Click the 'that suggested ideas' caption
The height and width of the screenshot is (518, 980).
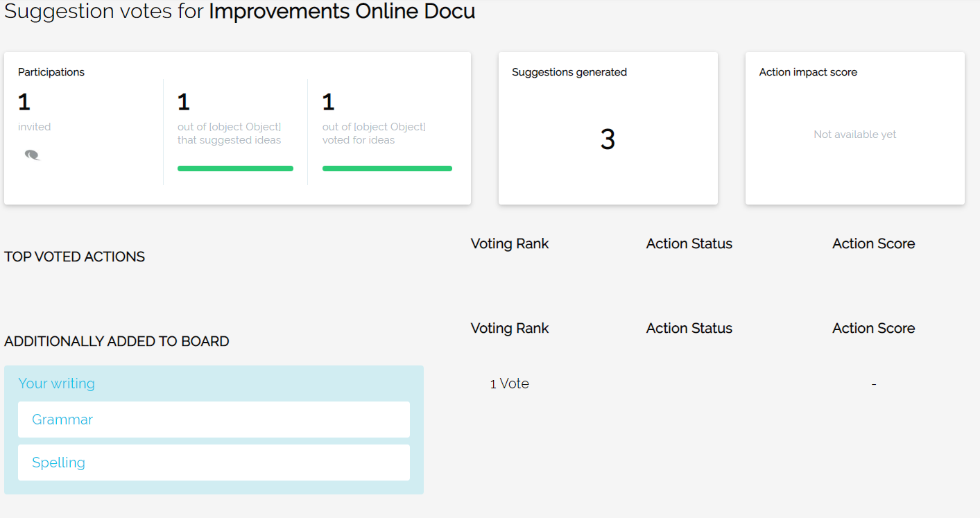(x=230, y=140)
